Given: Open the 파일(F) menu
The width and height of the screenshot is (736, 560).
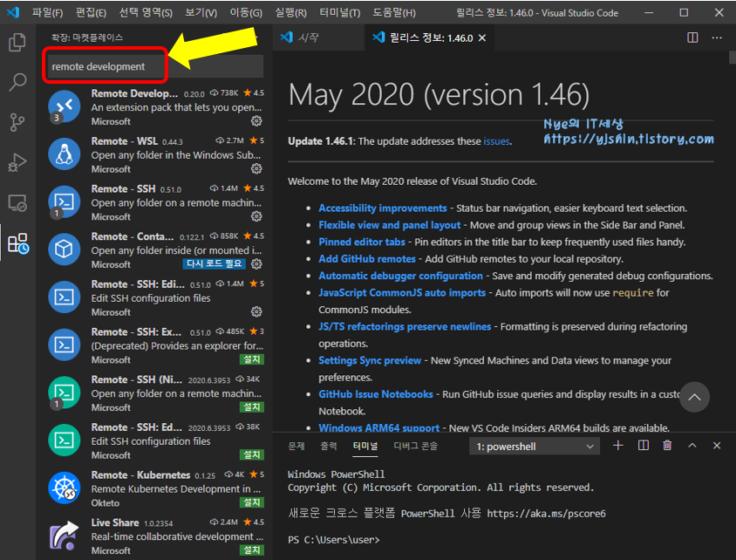Looking at the screenshot, I should pyautogui.click(x=47, y=13).
